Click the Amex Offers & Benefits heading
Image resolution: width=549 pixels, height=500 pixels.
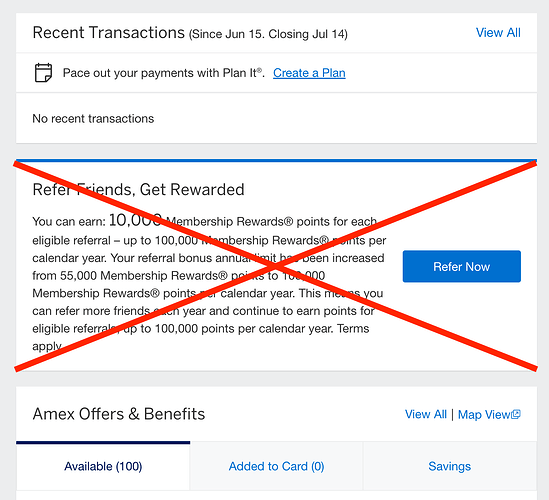tap(119, 414)
